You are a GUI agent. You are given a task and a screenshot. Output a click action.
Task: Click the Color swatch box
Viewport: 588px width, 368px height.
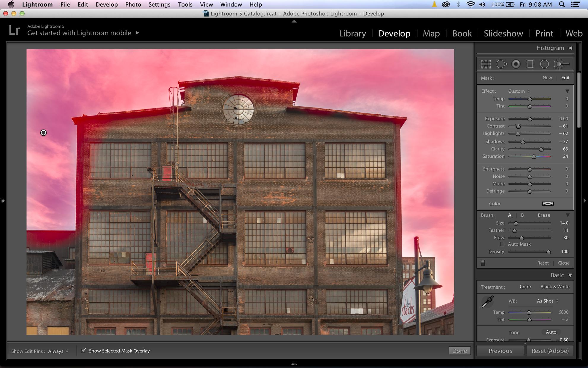pos(548,203)
